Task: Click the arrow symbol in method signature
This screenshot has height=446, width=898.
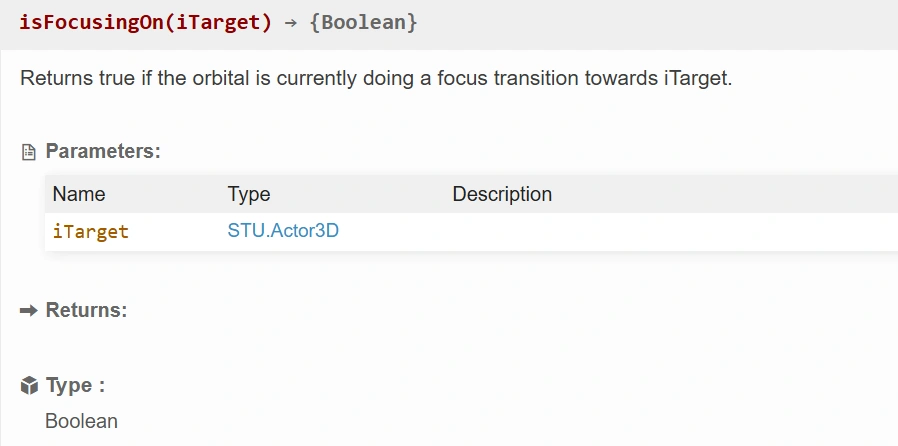Action: [291, 22]
